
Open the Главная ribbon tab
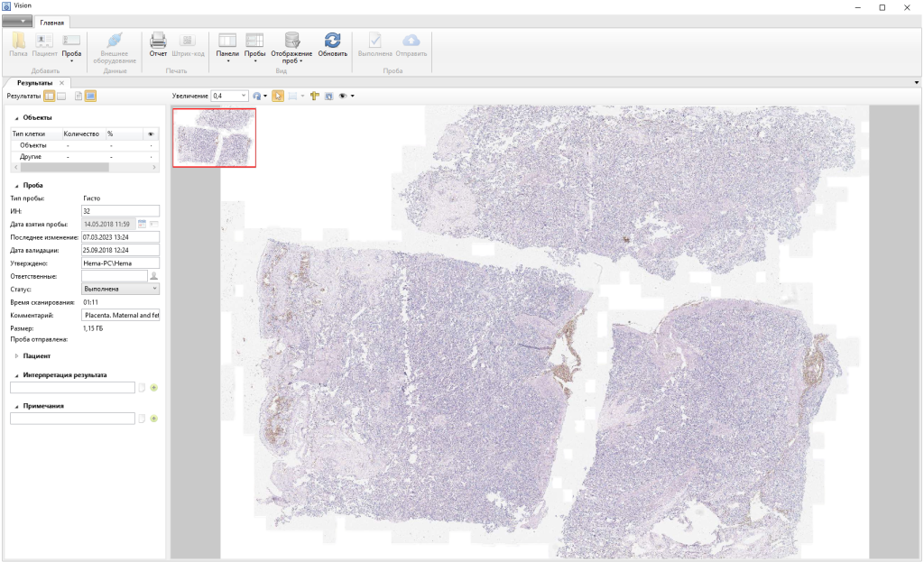pyautogui.click(x=52, y=22)
